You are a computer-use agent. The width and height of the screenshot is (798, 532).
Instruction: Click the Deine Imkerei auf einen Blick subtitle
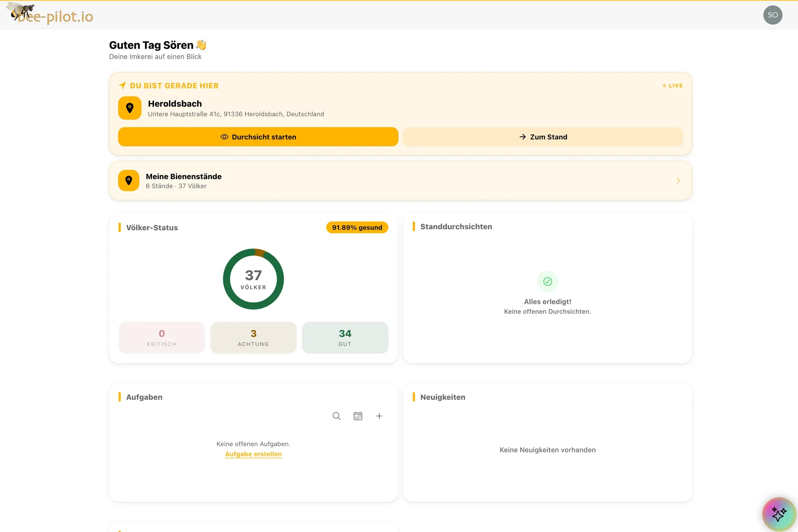point(155,57)
